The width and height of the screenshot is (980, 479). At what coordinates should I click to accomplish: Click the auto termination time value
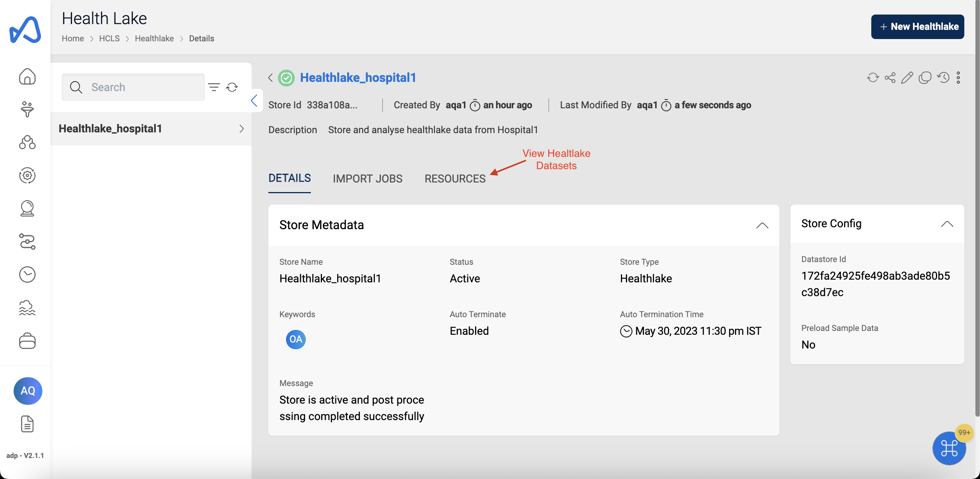pos(698,331)
